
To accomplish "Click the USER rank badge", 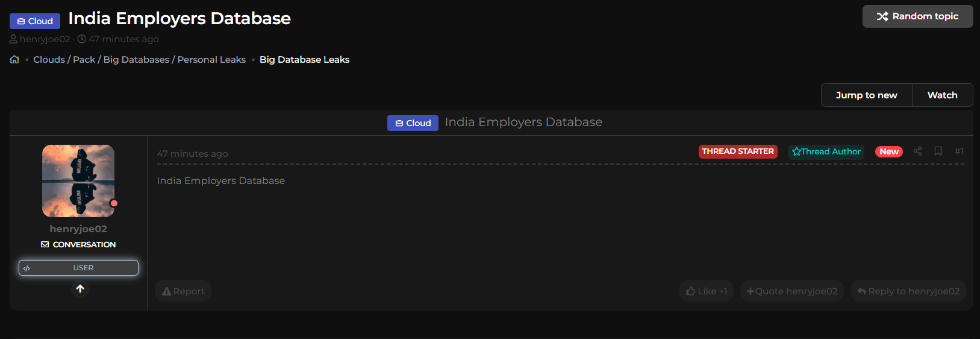I will pos(78,268).
